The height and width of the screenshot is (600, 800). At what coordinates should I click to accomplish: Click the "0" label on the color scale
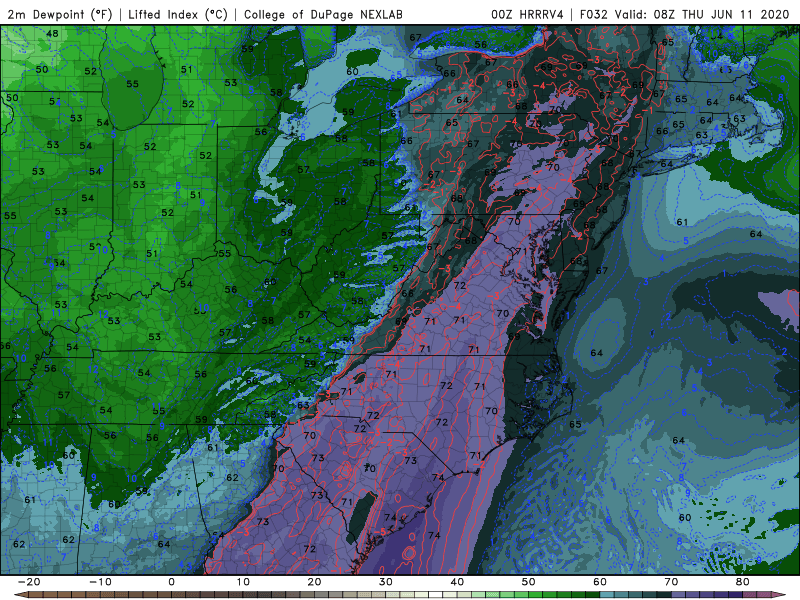[171, 582]
